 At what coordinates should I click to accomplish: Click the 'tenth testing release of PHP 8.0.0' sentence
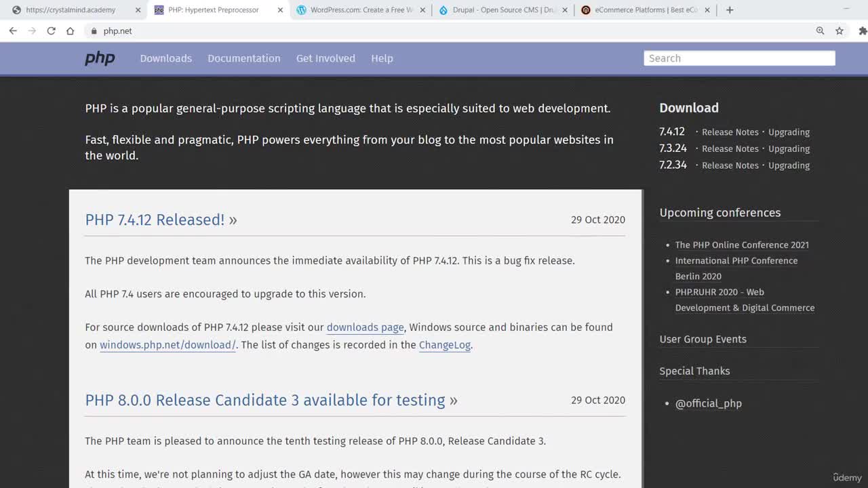click(315, 441)
